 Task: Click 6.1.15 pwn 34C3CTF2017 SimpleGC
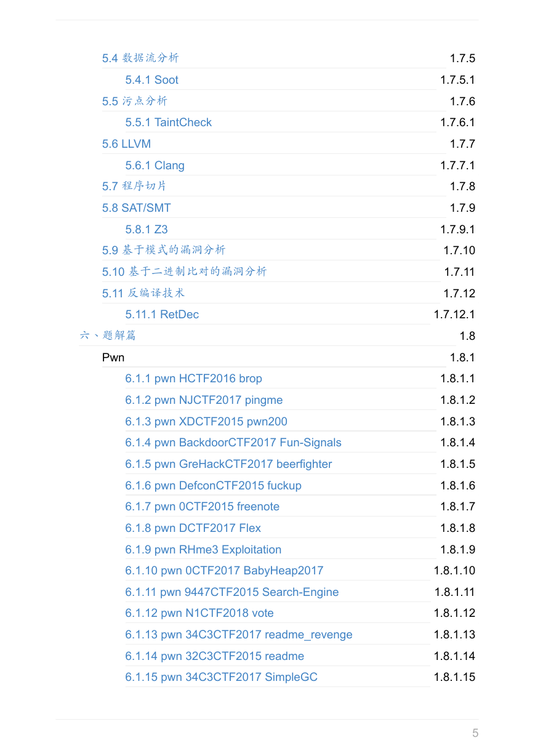(x=221, y=677)
